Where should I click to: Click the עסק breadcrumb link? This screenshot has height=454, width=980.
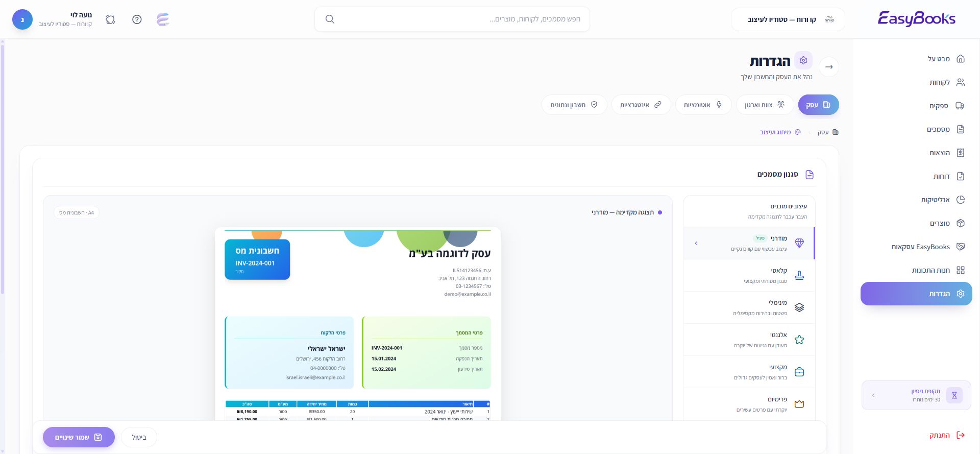[x=827, y=132]
